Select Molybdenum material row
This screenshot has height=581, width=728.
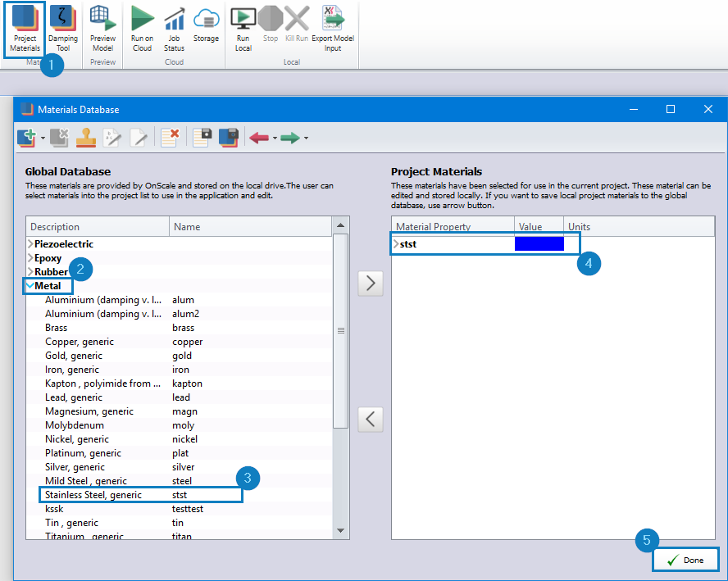pos(180,425)
